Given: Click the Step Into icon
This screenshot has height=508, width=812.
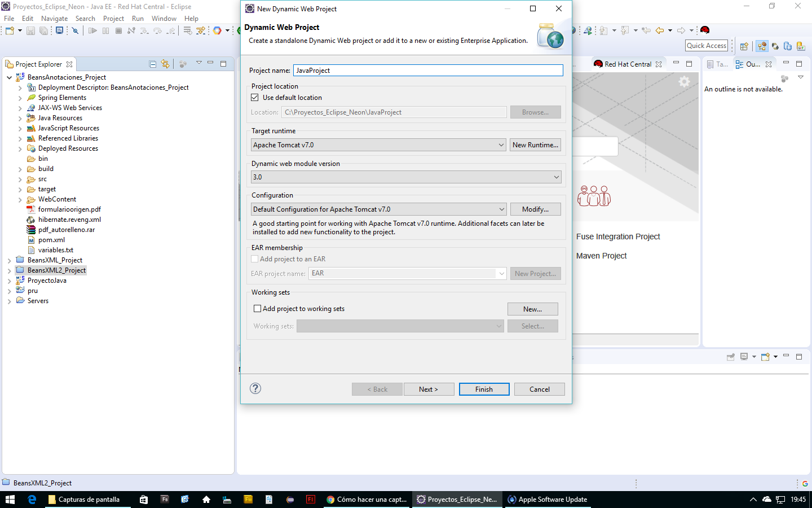Looking at the screenshot, I should 144,30.
